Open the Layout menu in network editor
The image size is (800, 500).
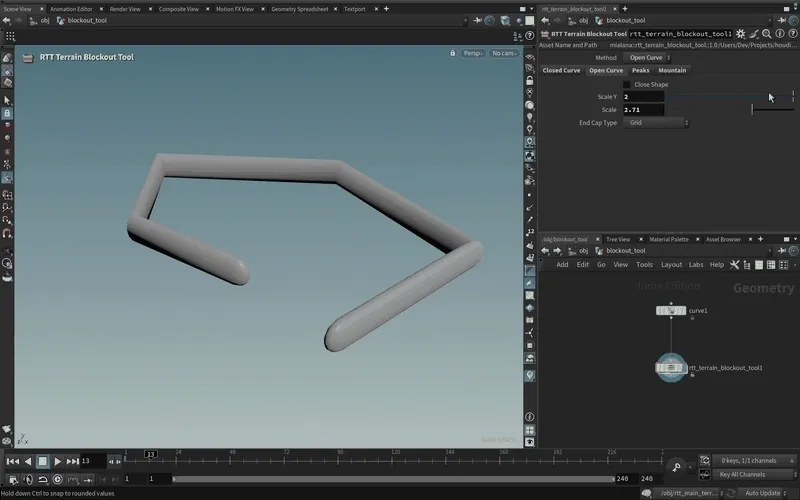tap(671, 265)
